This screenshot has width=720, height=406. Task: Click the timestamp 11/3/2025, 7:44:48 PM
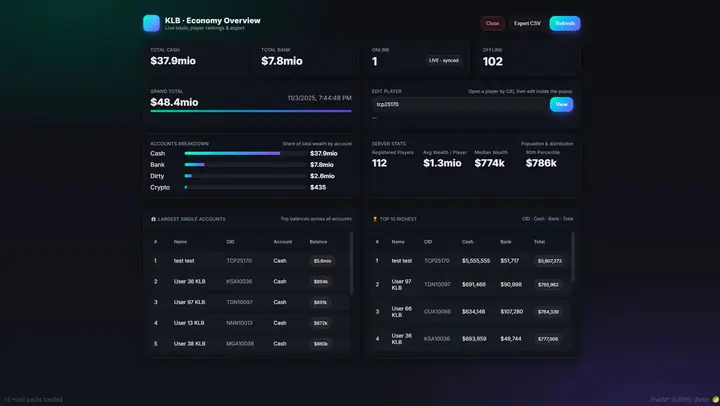click(320, 98)
